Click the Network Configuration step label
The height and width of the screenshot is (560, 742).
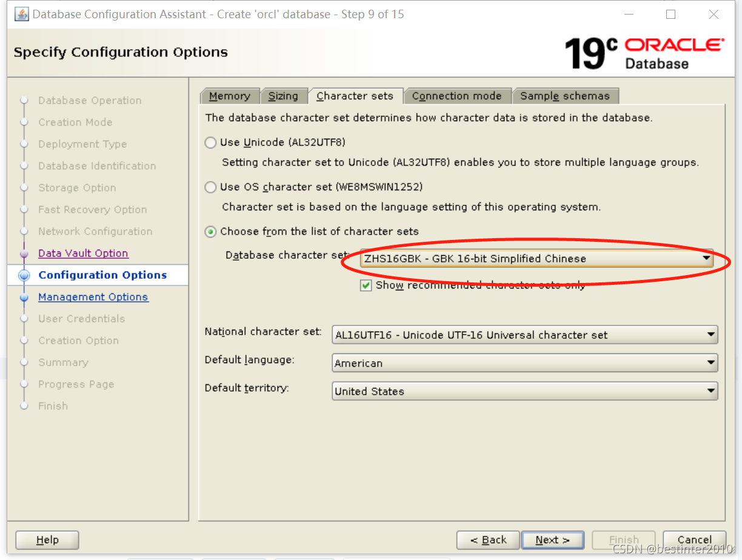pos(95,232)
